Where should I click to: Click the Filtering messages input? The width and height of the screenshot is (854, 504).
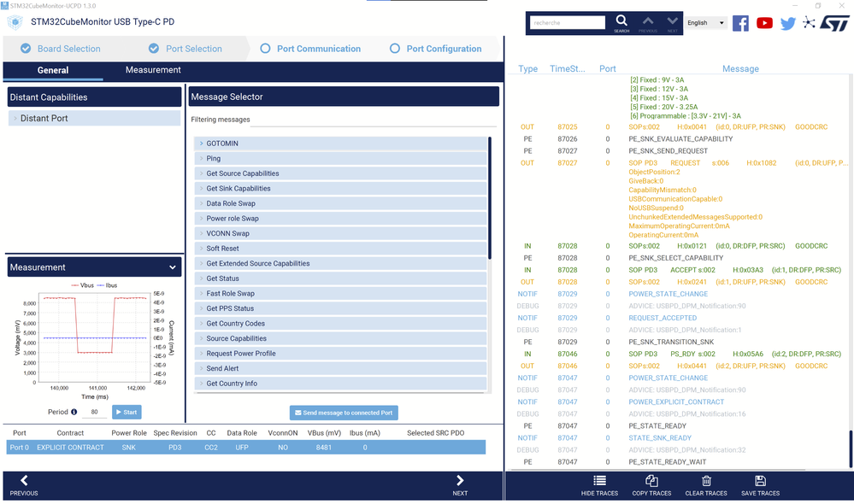pyautogui.click(x=374, y=120)
